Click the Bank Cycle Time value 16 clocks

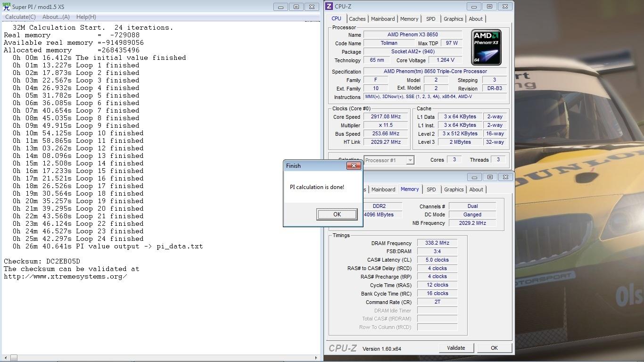coord(437,294)
